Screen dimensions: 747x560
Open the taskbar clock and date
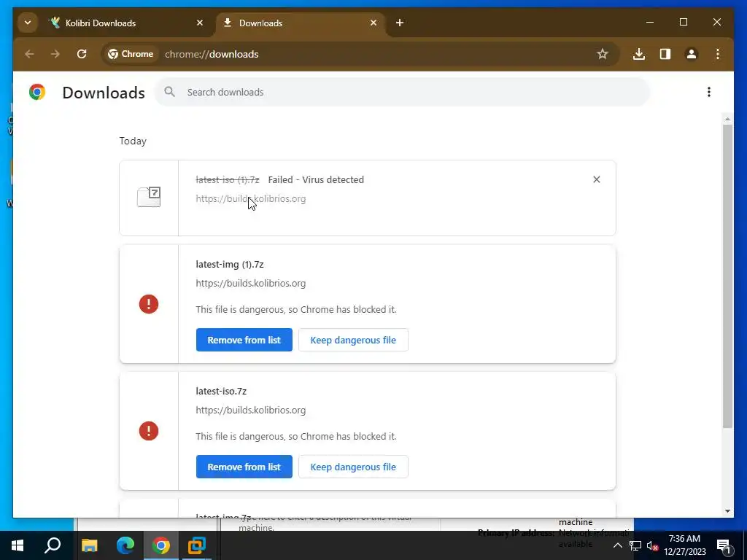(685, 545)
